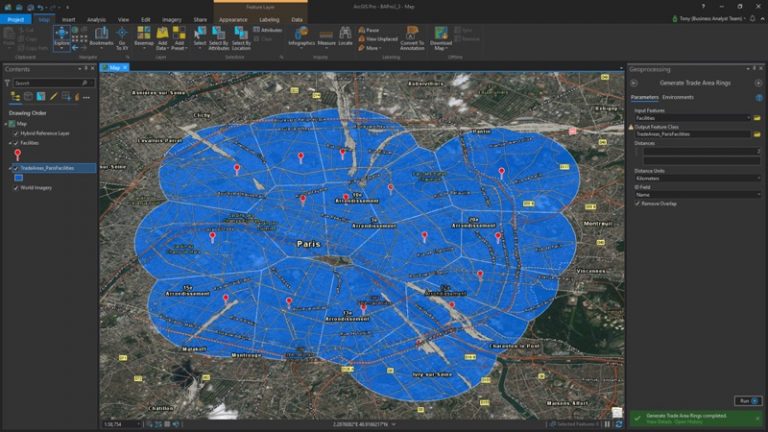Switch to the Appearance tab
The width and height of the screenshot is (768, 432).
pyautogui.click(x=233, y=20)
